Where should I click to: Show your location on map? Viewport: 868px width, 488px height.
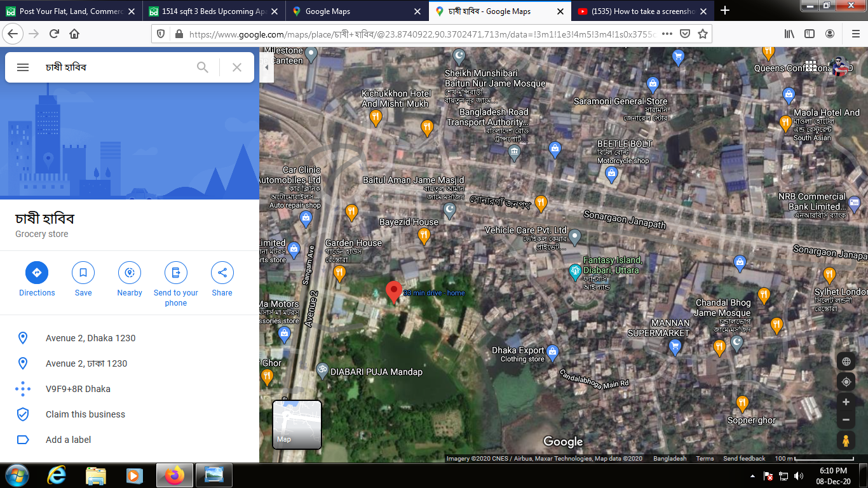(846, 382)
